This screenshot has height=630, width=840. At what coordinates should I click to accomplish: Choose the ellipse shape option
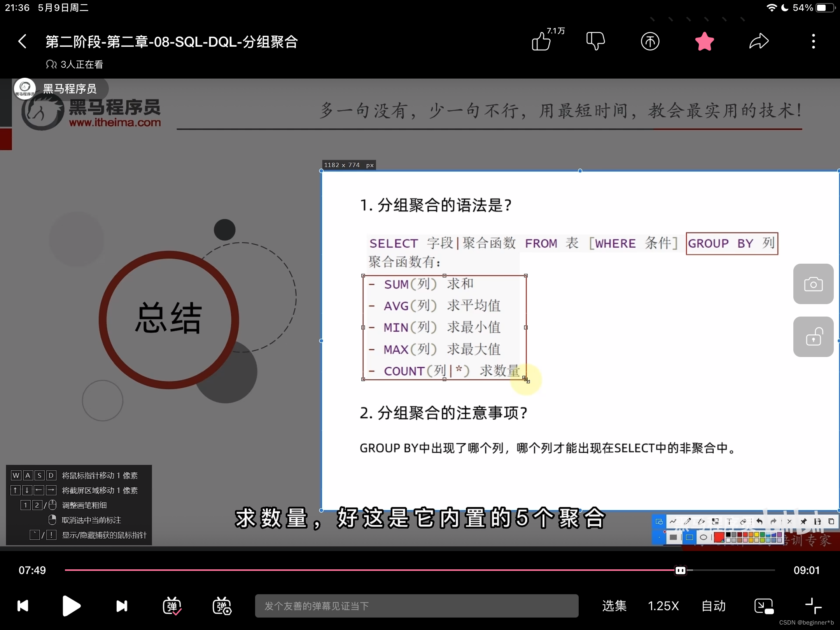[703, 537]
